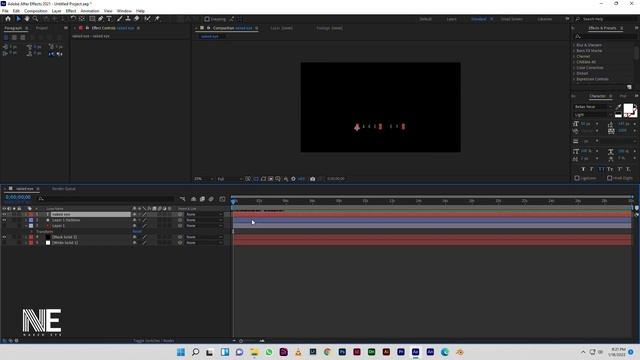The height and width of the screenshot is (360, 640).
Task: Enable the Snapping checkbox
Action: 207,19
